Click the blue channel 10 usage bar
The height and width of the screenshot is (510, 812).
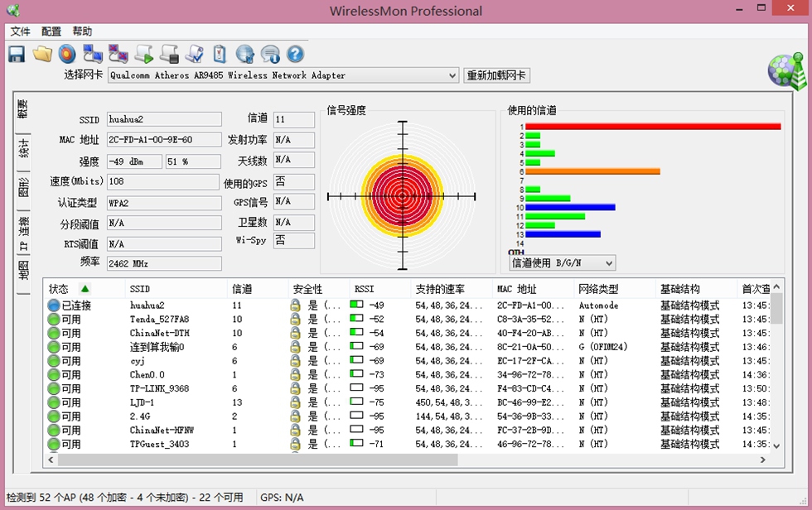pos(570,207)
